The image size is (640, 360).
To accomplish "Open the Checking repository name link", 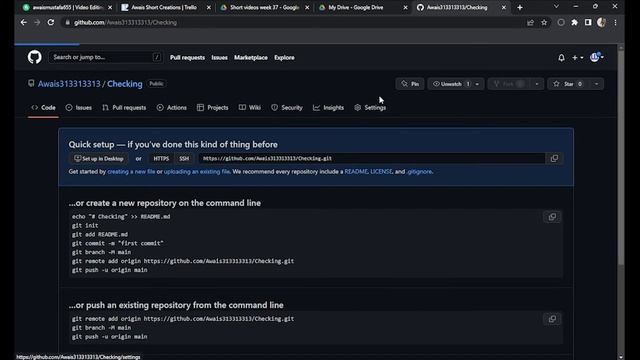I will click(x=125, y=84).
